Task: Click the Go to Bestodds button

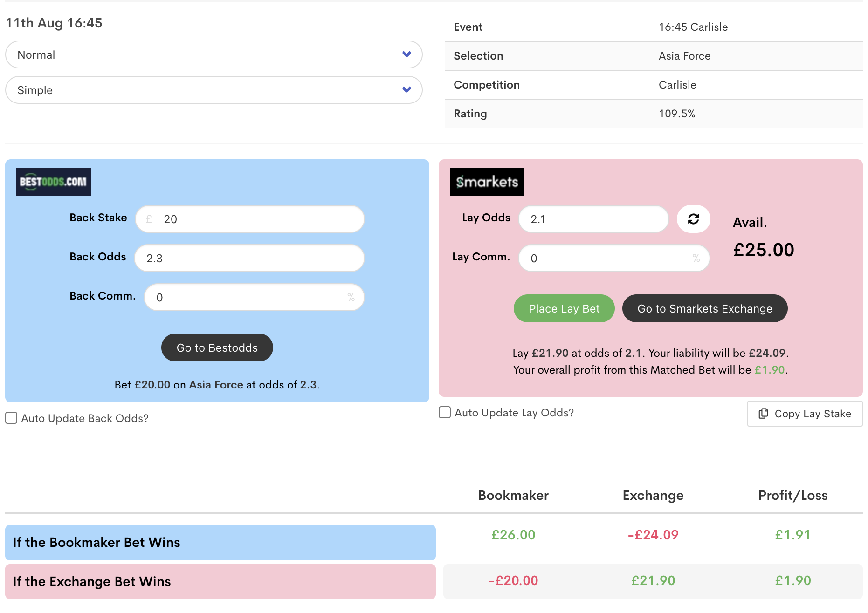Action: tap(217, 347)
